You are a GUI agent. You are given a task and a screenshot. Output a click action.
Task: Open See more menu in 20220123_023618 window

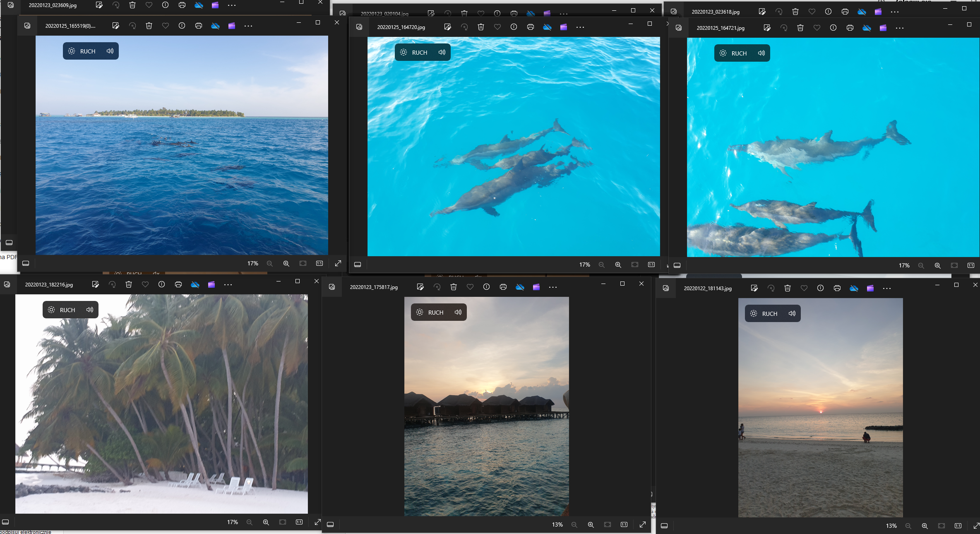[x=895, y=12]
